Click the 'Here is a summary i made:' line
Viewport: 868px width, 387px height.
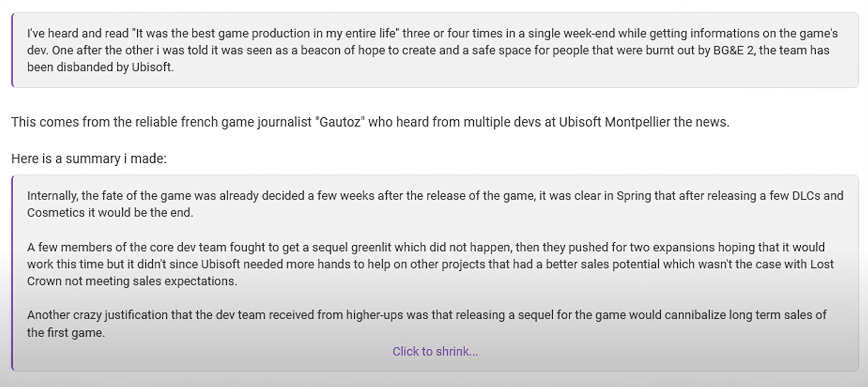89,159
